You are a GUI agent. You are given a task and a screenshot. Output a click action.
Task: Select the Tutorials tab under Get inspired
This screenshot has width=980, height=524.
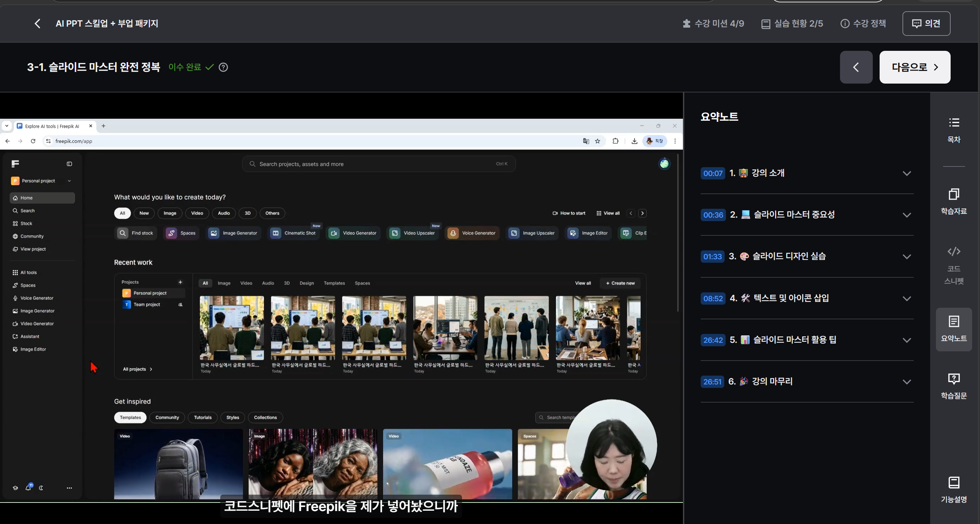(203, 417)
